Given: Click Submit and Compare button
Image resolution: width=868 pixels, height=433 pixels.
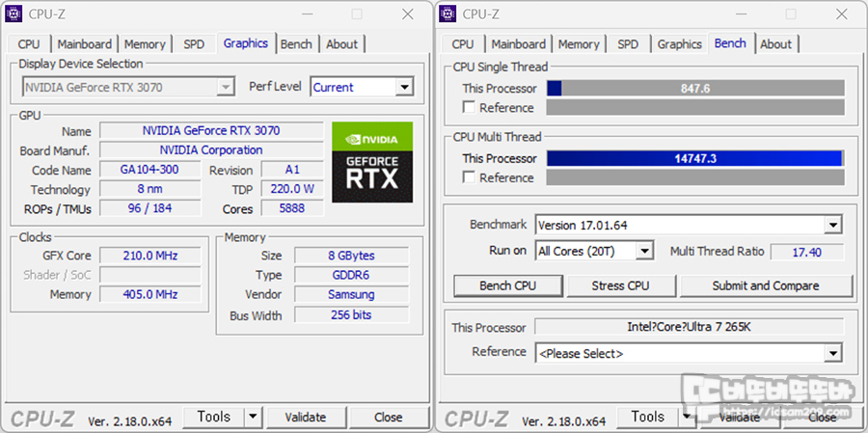Looking at the screenshot, I should click(x=766, y=285).
